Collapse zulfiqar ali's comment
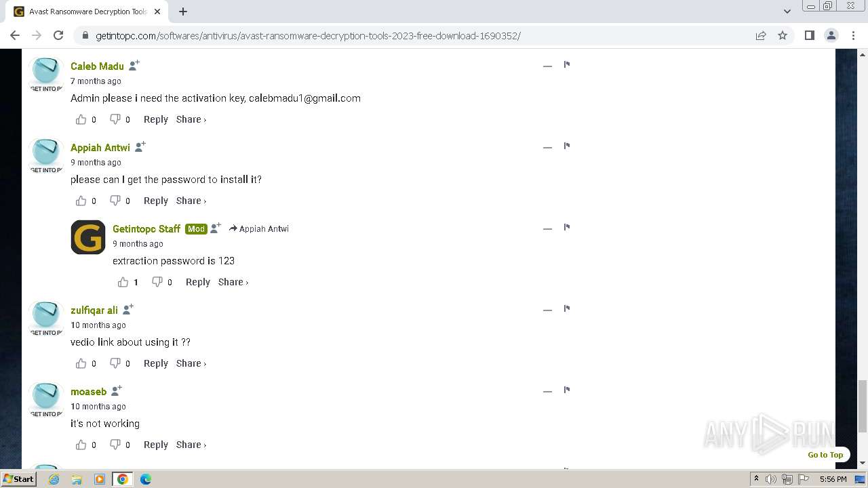The width and height of the screenshot is (868, 488). point(547,310)
